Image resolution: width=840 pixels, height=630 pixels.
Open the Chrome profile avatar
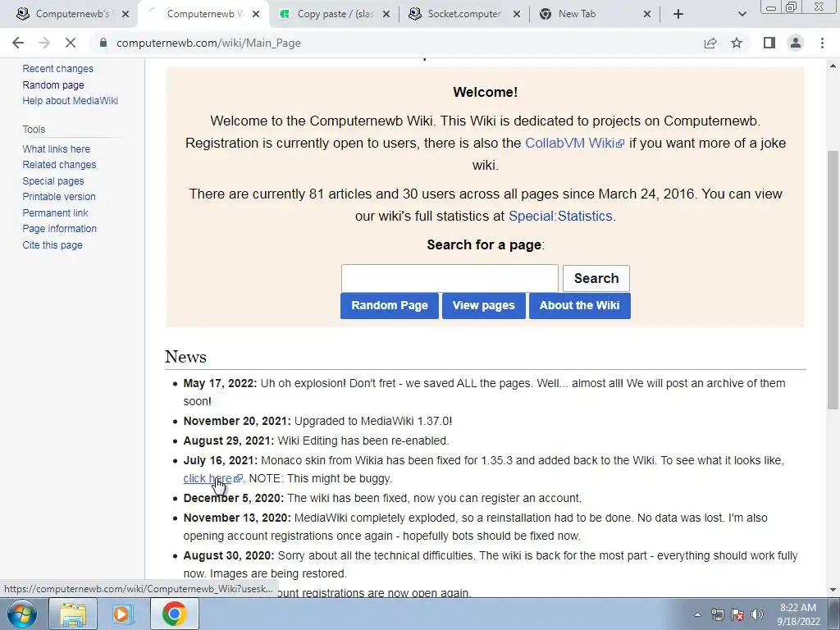[796, 43]
